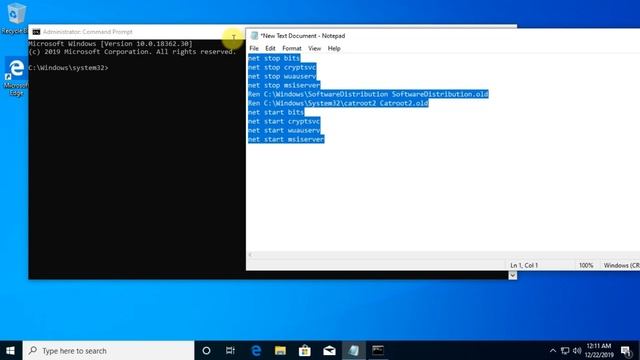
Task: Open volume control tray icon
Action: coord(577,351)
